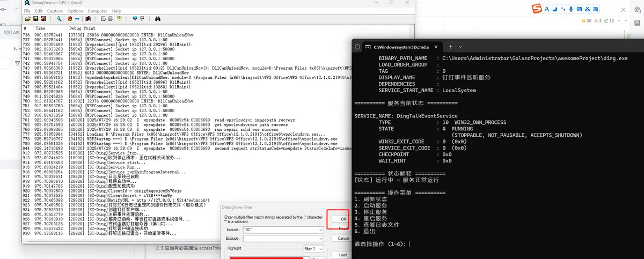Image resolution: width=644 pixels, height=259 pixels.
Task: Click the 钉钉 API tab at left edge
Action: [x=11, y=32]
